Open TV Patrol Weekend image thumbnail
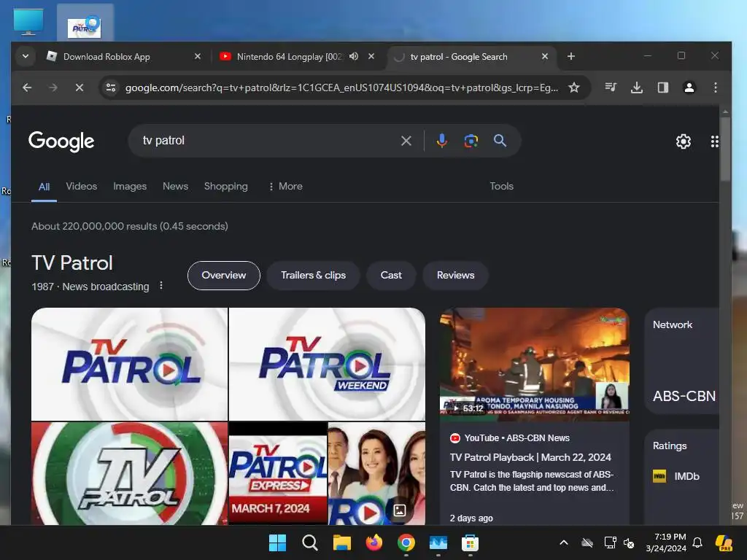This screenshot has height=560, width=747. [x=328, y=364]
